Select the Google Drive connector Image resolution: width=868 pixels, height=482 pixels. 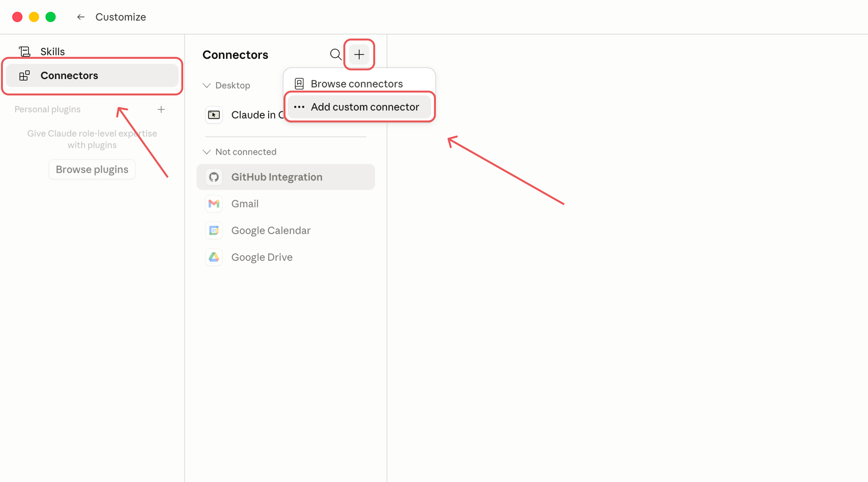tap(286, 257)
